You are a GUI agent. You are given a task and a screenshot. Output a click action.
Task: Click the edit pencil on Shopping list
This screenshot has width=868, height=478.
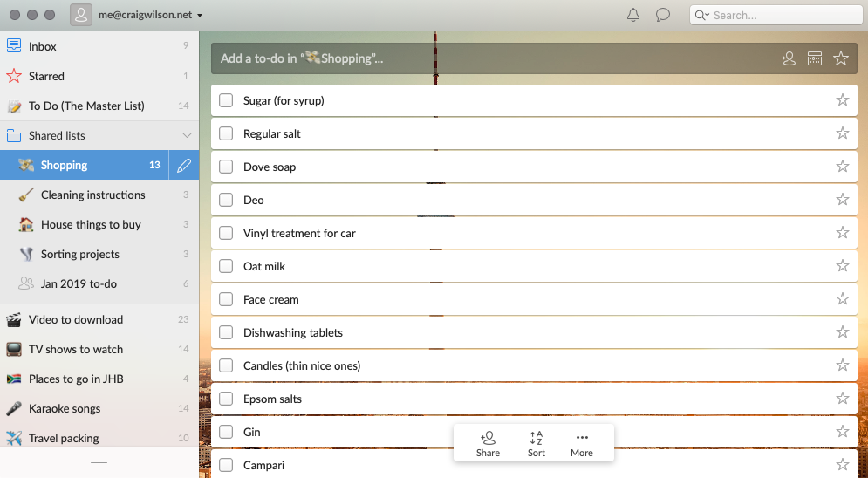pyautogui.click(x=183, y=165)
